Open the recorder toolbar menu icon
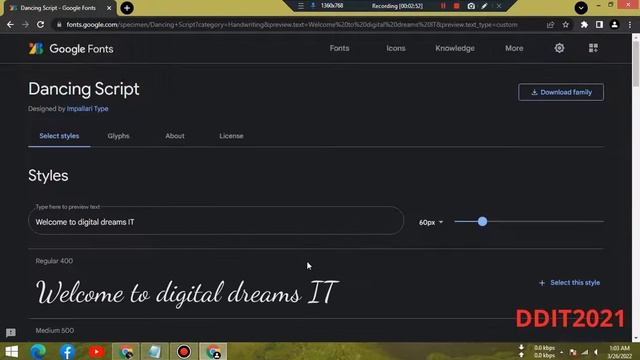Viewport: 640px width, 360px height. point(301,6)
